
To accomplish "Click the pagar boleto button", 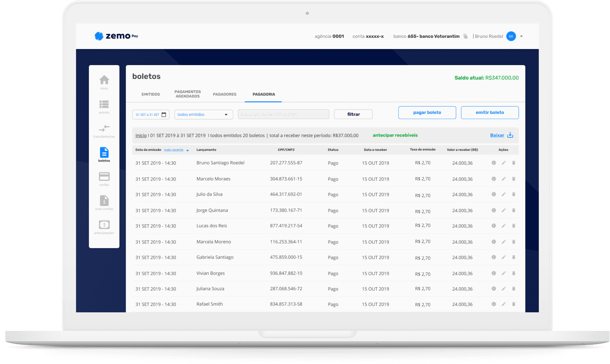I will tap(427, 112).
